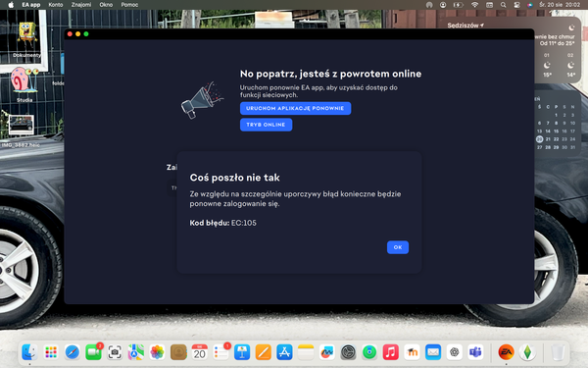Click OK in the error dialog
This screenshot has width=588, height=368.
398,247
